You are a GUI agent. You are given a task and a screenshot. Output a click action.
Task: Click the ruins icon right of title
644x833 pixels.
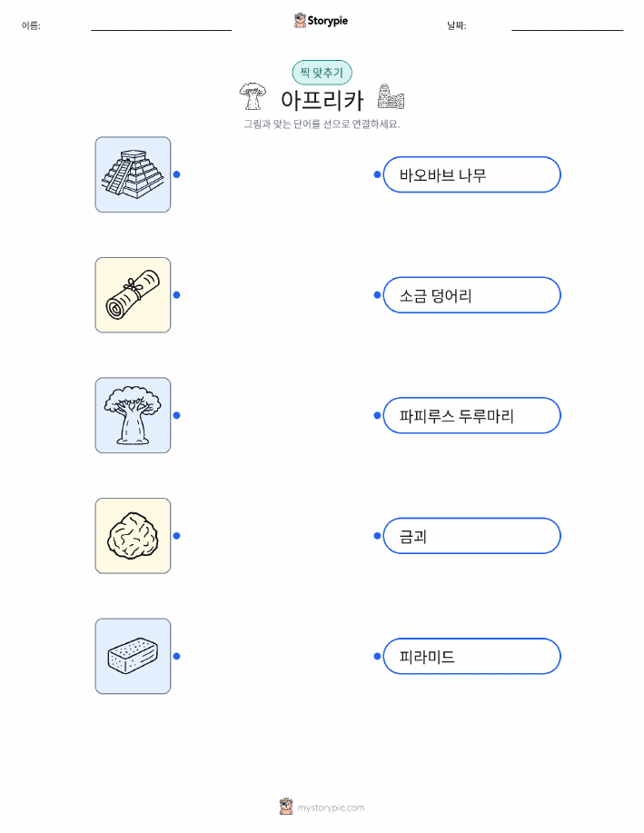[391, 96]
